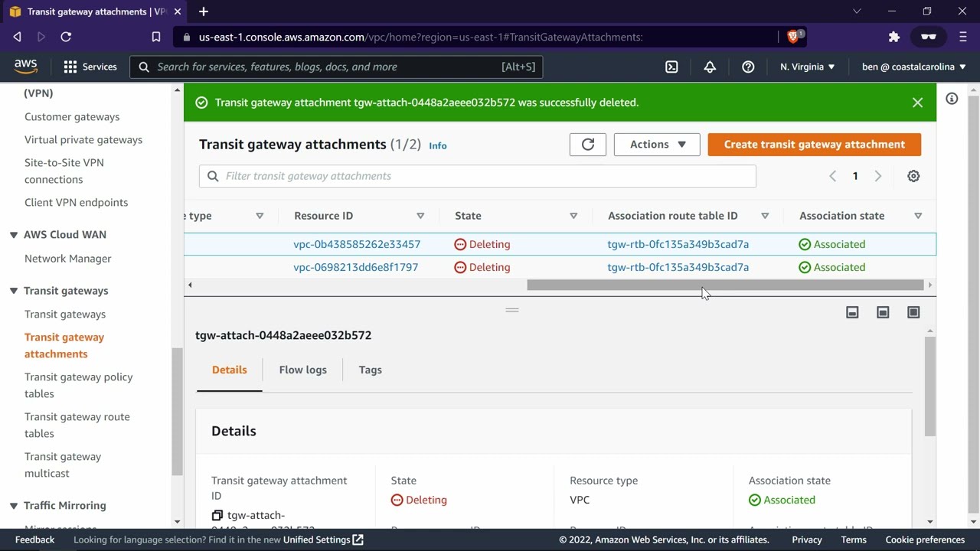The width and height of the screenshot is (980, 551).
Task: Open Client VPN endpoints
Action: tap(76, 203)
